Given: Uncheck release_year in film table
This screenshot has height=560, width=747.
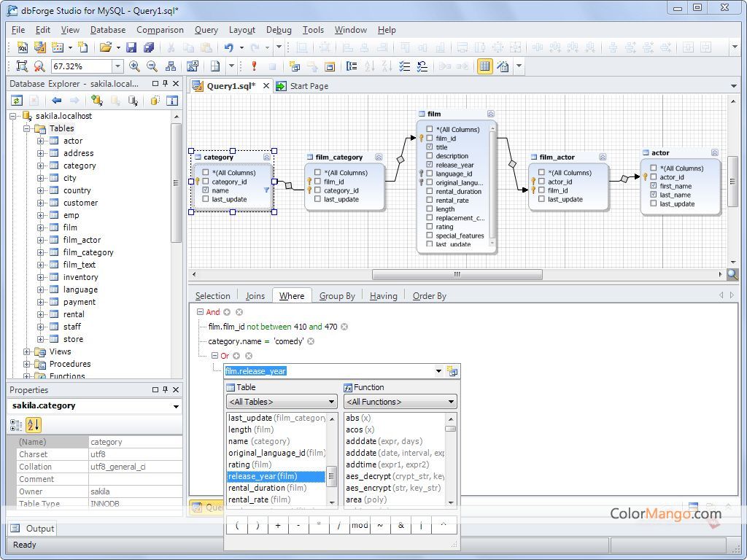Looking at the screenshot, I should pyautogui.click(x=429, y=164).
